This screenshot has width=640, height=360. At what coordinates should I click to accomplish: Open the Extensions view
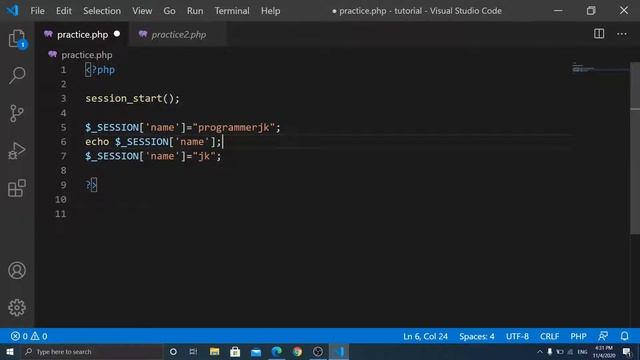[17, 188]
